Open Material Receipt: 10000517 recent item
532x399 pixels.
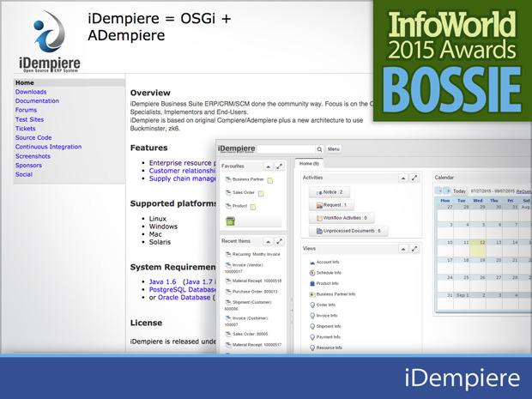click(x=257, y=345)
